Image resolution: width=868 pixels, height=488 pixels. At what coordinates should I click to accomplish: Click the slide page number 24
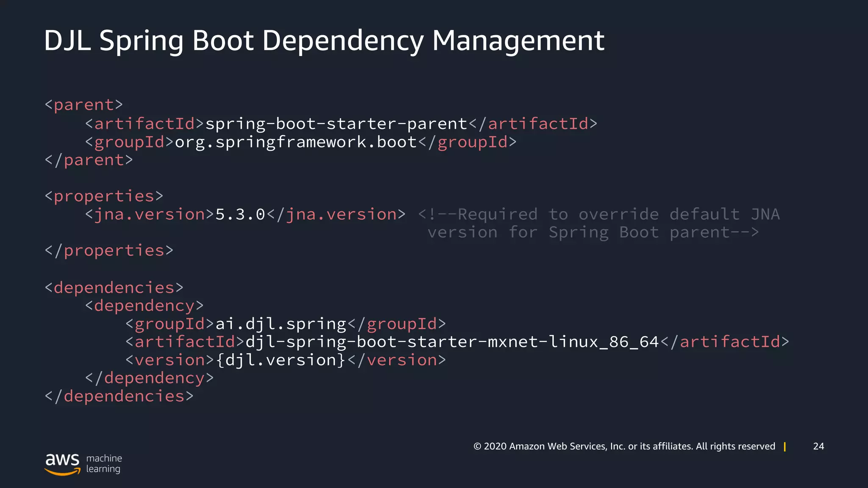(818, 446)
